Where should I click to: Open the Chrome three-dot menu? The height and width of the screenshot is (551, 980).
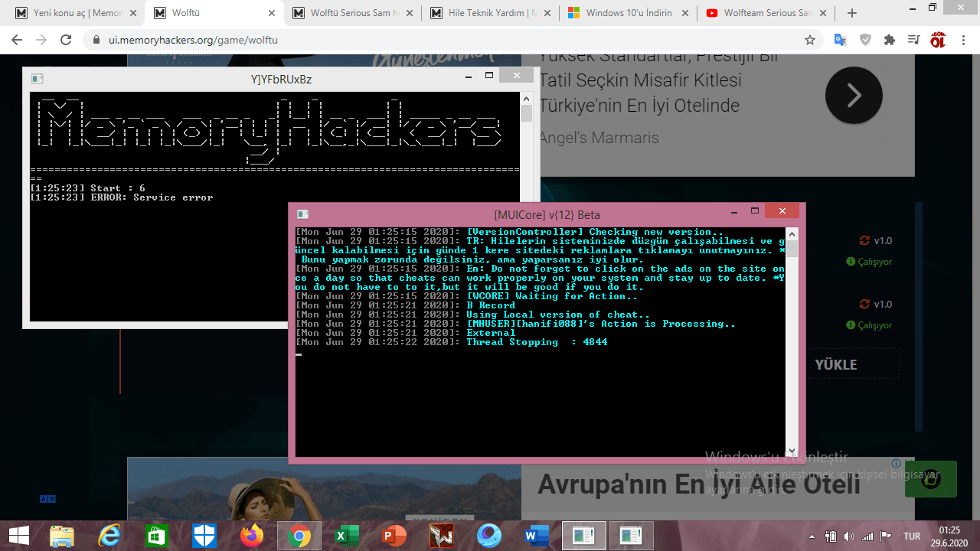tap(962, 40)
